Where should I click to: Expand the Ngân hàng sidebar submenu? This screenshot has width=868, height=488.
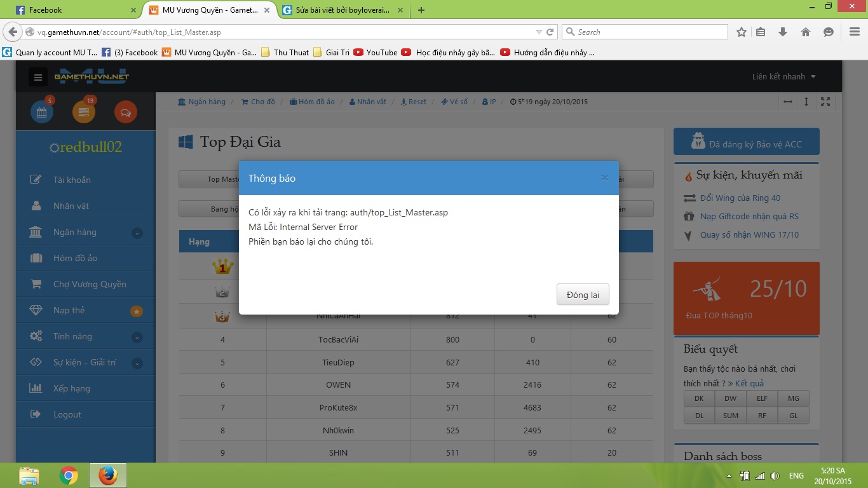pyautogui.click(x=137, y=233)
